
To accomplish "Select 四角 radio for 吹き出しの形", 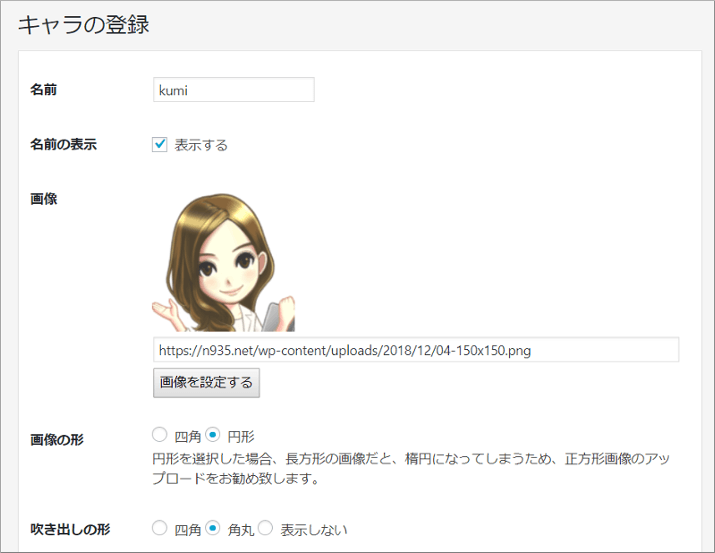I will [159, 528].
